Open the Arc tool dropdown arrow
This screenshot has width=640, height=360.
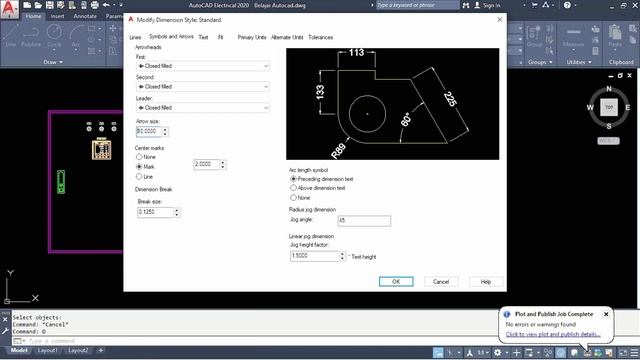(76, 51)
